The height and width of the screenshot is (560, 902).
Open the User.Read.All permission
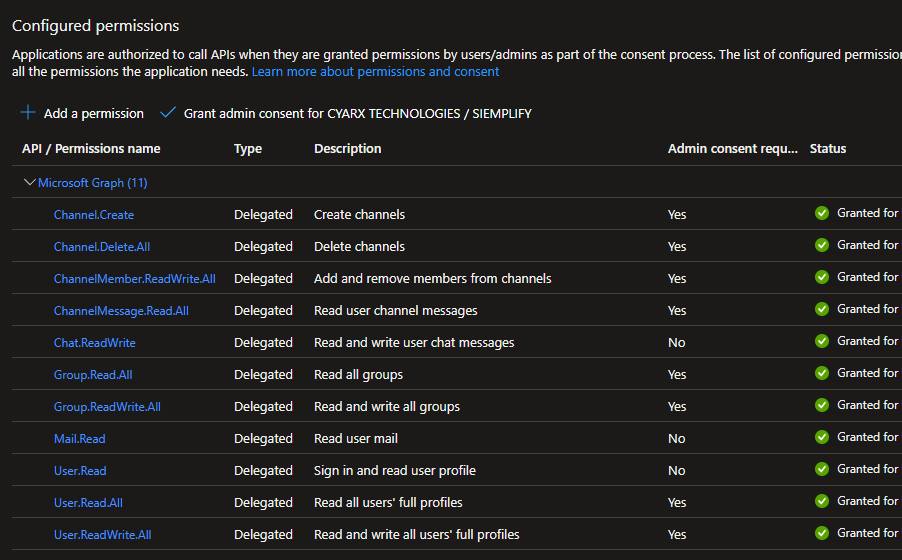click(x=88, y=503)
